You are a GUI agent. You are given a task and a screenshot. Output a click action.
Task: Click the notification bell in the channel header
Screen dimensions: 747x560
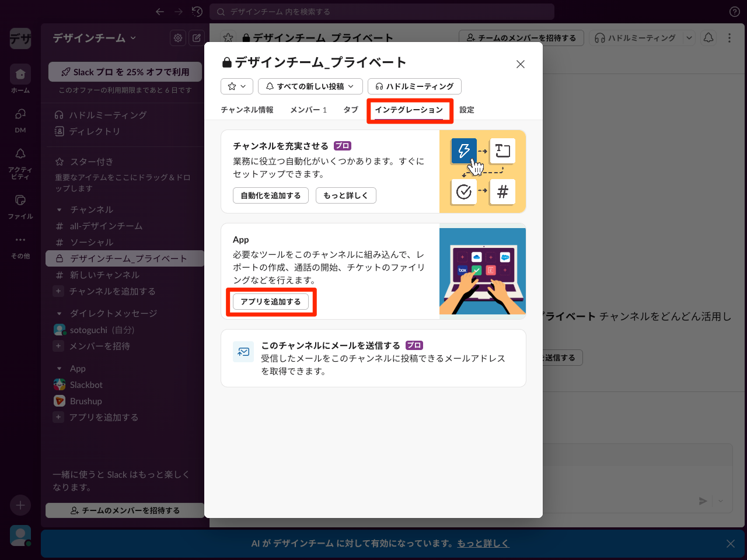(x=708, y=37)
